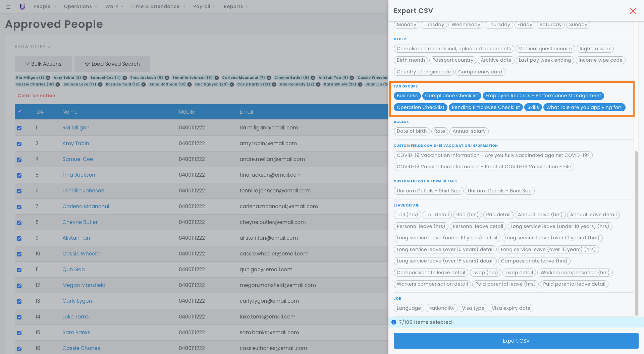Image resolution: width=644 pixels, height=354 pixels.
Task: Click the purple U logo icon
Action: (x=22, y=6)
